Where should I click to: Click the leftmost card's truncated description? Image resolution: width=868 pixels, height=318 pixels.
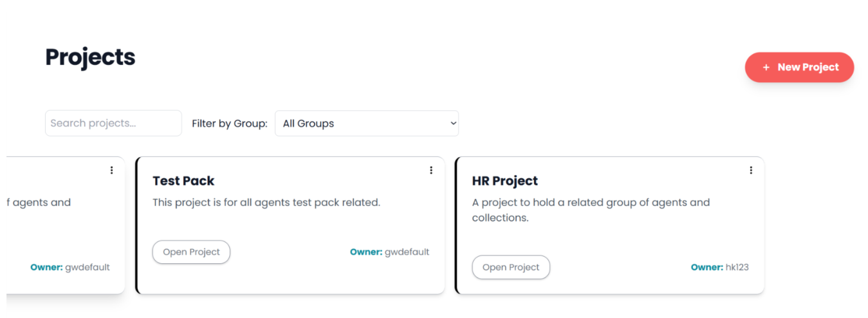39,203
